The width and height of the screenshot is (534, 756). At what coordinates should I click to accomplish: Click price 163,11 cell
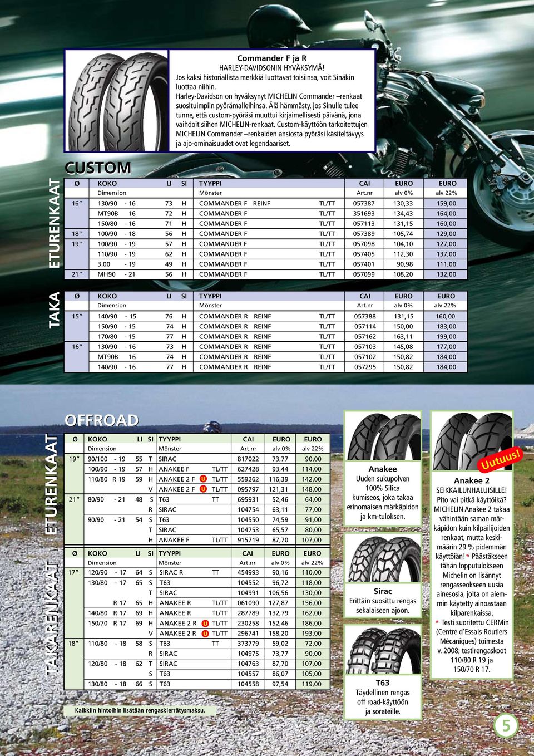click(403, 337)
